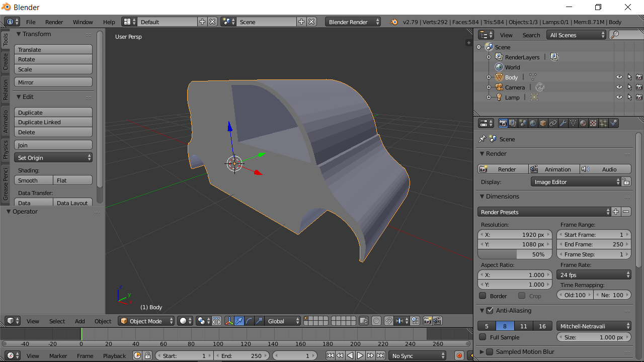The image size is (644, 362).
Task: Toggle the 3D manipulator axes widget
Action: [229, 321]
